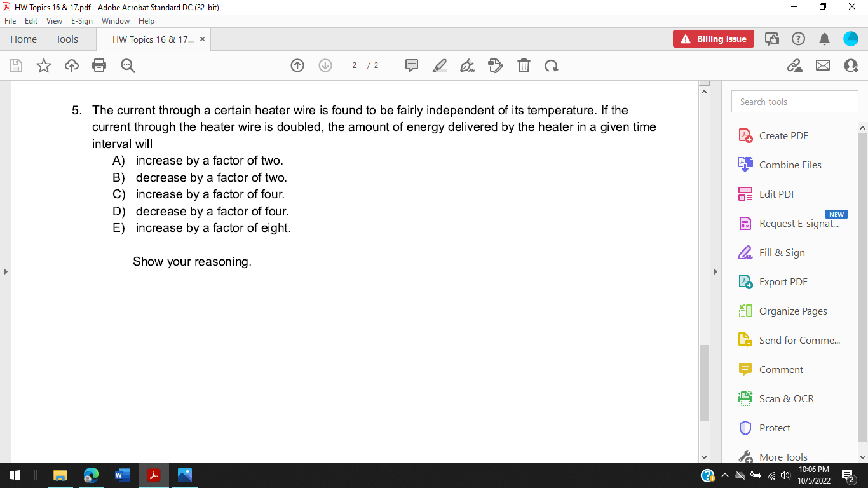The image size is (868, 488).
Task: Send the document by email
Action: click(823, 65)
